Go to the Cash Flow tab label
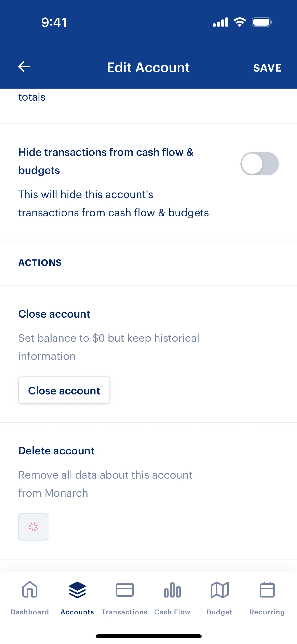This screenshot has width=297, height=644. click(x=172, y=612)
